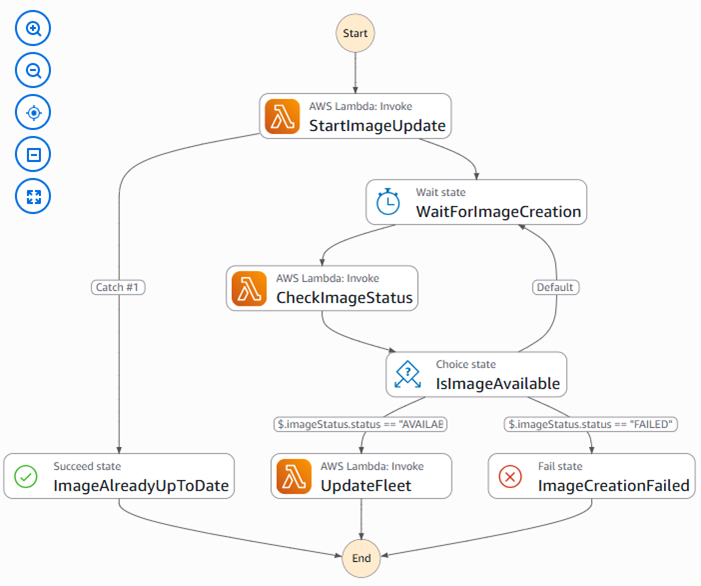Viewport: 701px width, 586px height.
Task: Click the Catch #1 edge label
Action: coord(118,287)
